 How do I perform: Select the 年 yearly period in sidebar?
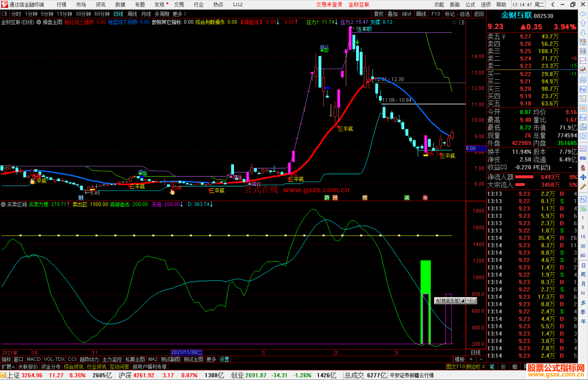click(583, 321)
